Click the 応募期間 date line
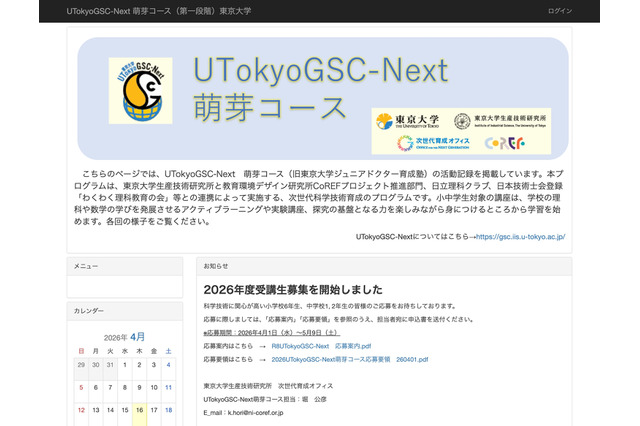Screen dimensions: 640x426 click(x=271, y=333)
